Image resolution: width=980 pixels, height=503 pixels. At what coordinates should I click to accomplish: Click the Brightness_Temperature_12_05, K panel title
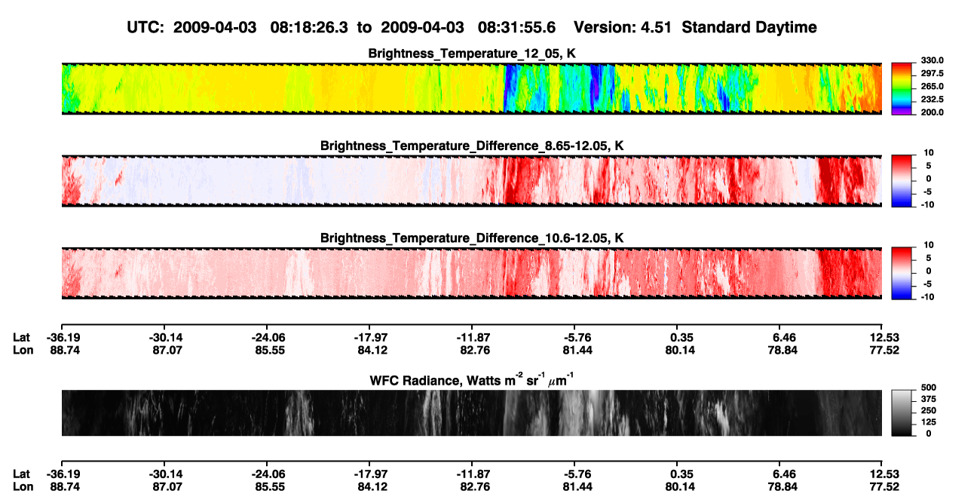tap(472, 54)
